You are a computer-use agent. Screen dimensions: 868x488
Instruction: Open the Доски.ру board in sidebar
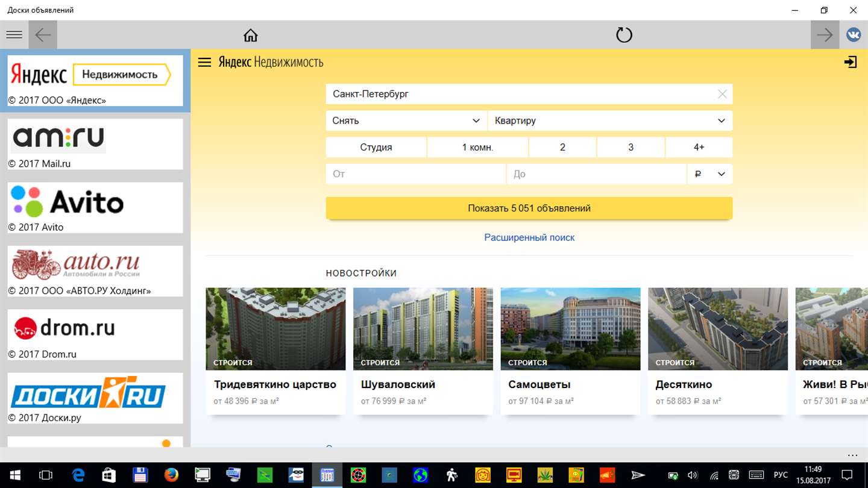coord(95,398)
